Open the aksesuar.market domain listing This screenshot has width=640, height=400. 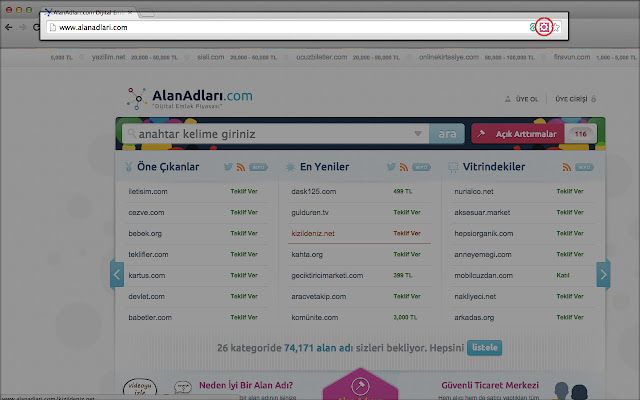482,213
